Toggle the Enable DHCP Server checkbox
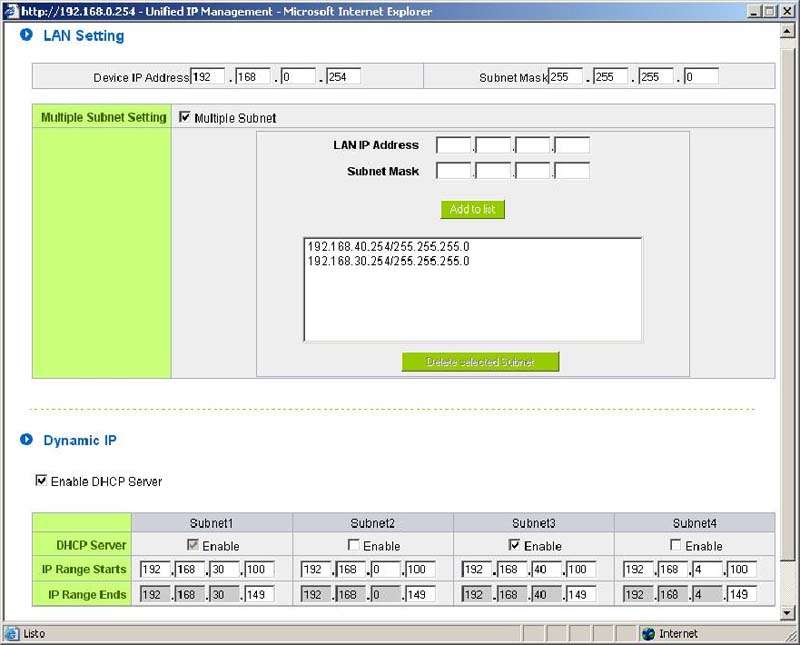The image size is (800, 645). [41, 481]
